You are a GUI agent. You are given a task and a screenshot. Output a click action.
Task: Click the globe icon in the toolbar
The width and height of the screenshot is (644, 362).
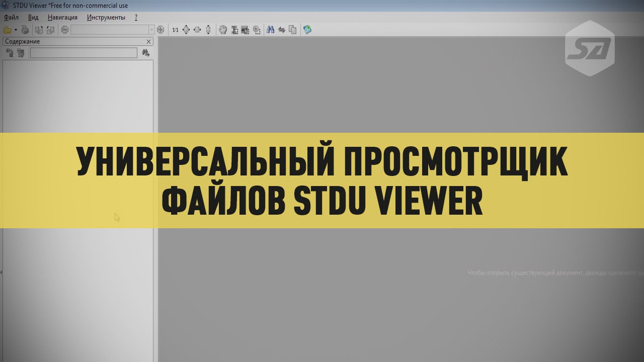tap(307, 30)
